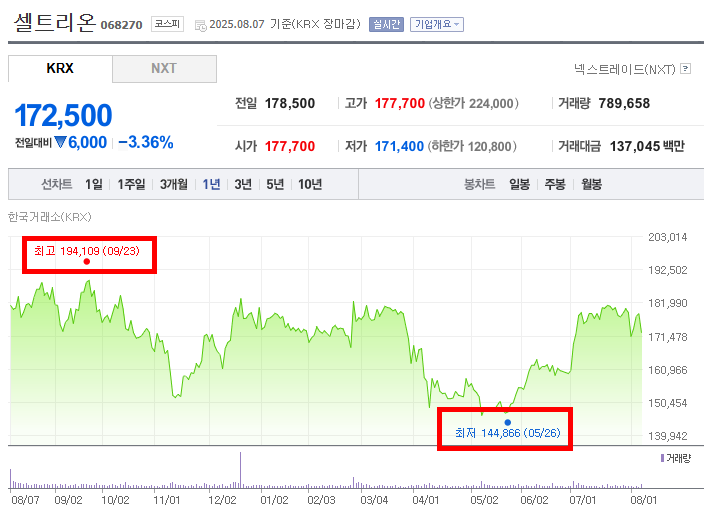Click the 하한가 120,800 text
The width and height of the screenshot is (704, 513).
472,146
